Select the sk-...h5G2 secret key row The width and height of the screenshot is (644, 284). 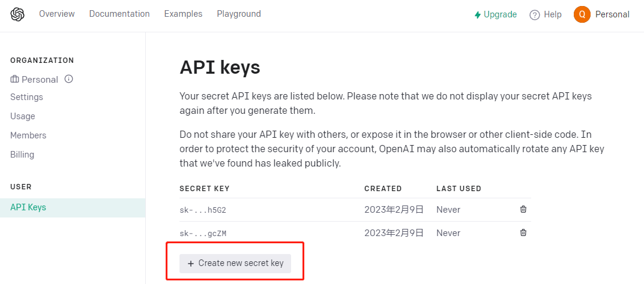(203, 210)
